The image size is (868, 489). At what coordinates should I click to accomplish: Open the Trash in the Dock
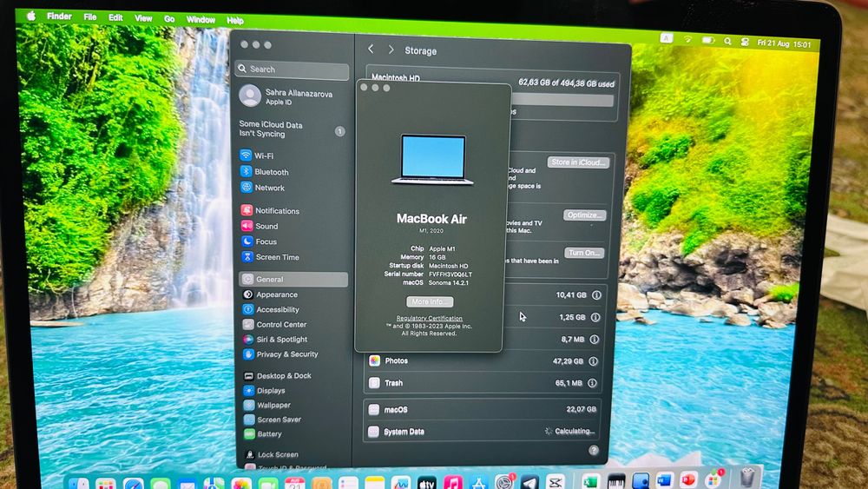(x=747, y=478)
